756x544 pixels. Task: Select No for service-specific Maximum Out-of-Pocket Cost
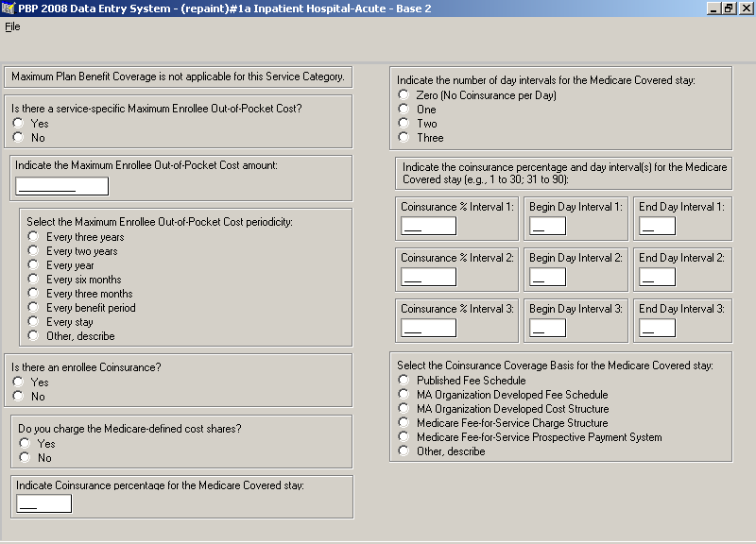pos(18,137)
